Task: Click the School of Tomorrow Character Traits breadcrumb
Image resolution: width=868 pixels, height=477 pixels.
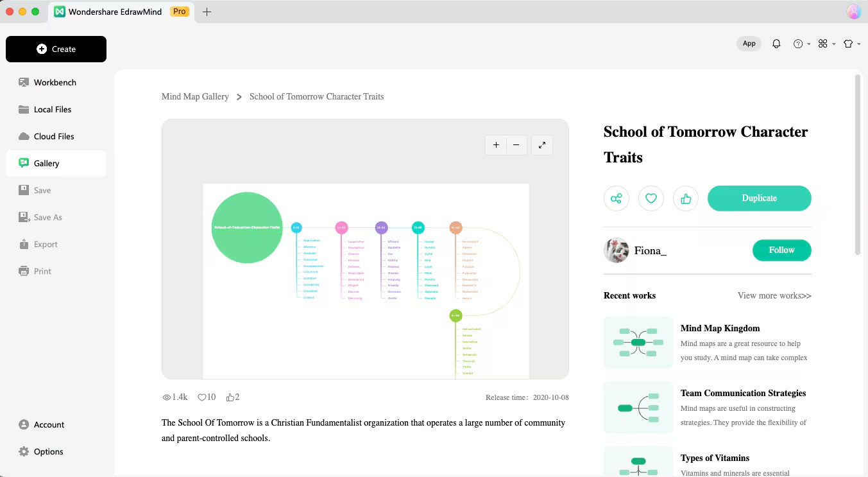Action: 316,96
